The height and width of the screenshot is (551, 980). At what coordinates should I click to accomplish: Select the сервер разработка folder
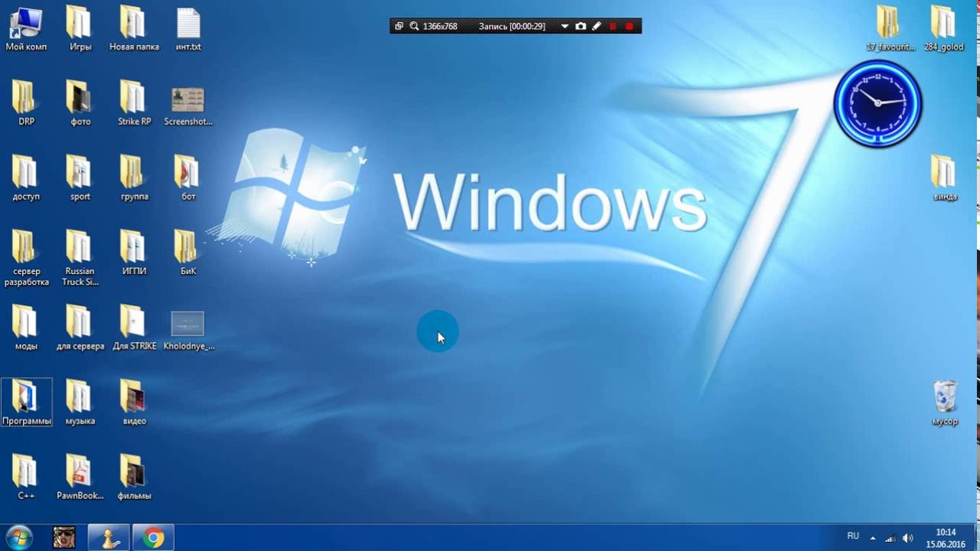click(x=26, y=258)
